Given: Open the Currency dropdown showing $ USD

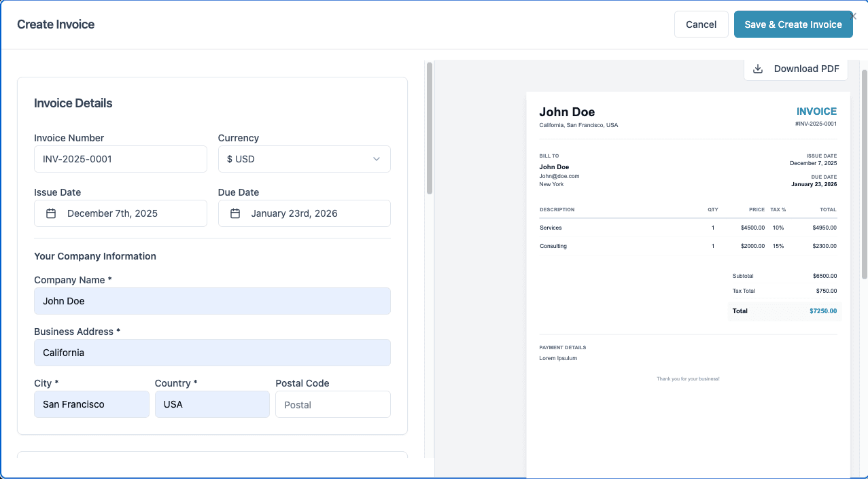Looking at the screenshot, I should tap(304, 158).
